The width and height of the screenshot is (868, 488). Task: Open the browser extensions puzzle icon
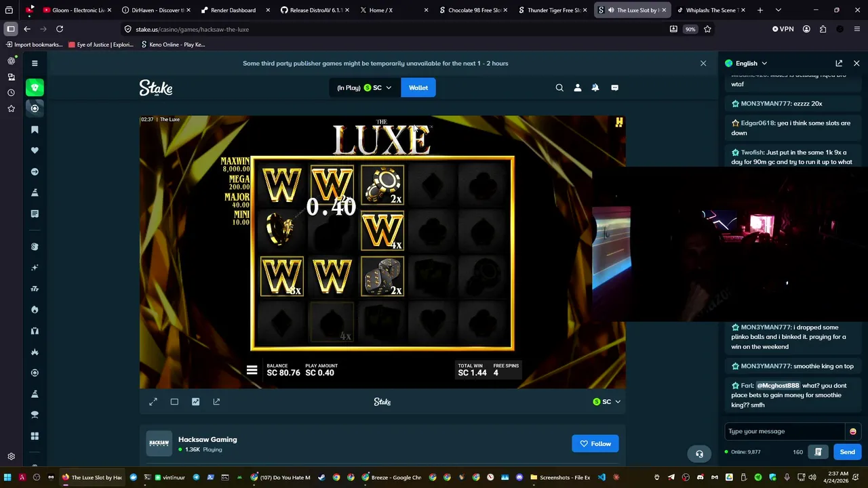(x=823, y=29)
